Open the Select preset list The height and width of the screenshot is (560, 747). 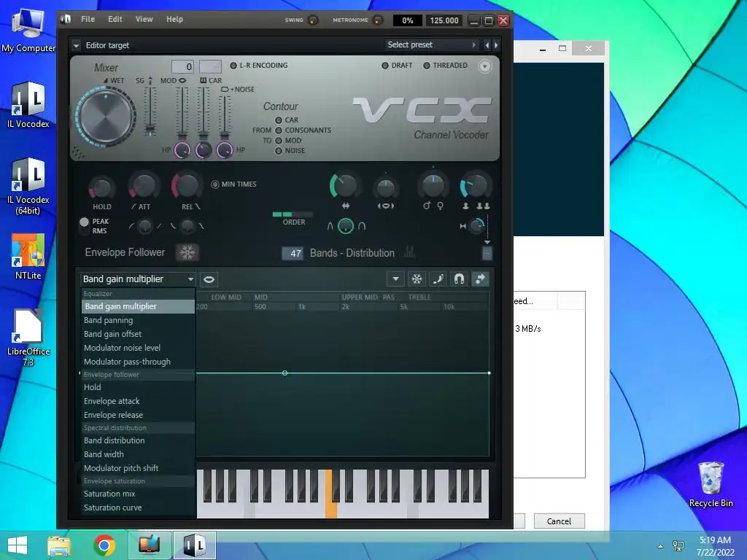coord(431,44)
